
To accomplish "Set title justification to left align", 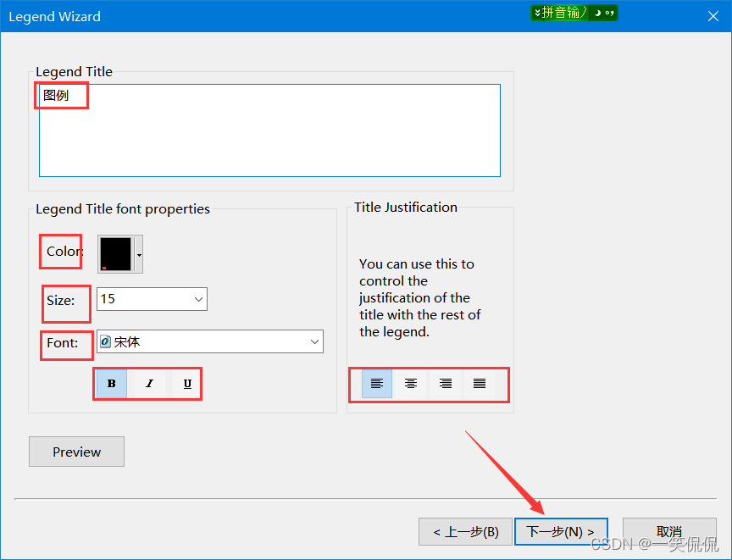I will (377, 384).
